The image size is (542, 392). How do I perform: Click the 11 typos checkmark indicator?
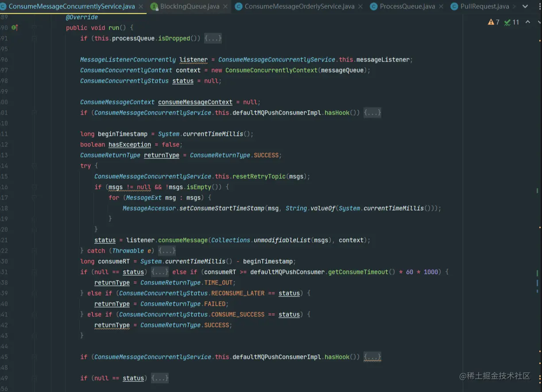click(512, 22)
